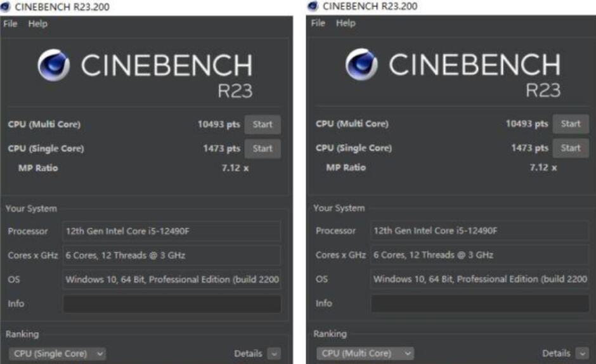The height and width of the screenshot is (364, 596).
Task: Click 'CPU (Single Core)' test label in right window
Action: point(354,148)
